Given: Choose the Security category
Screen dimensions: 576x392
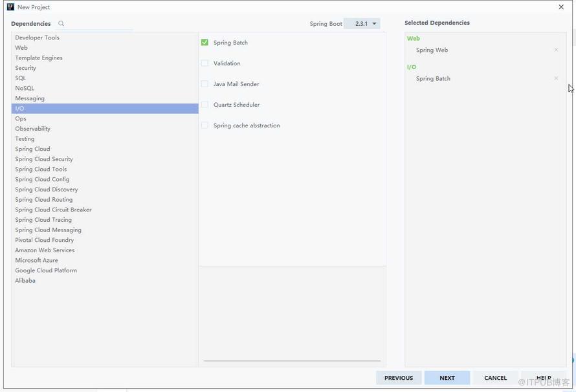Looking at the screenshot, I should click(105, 68).
